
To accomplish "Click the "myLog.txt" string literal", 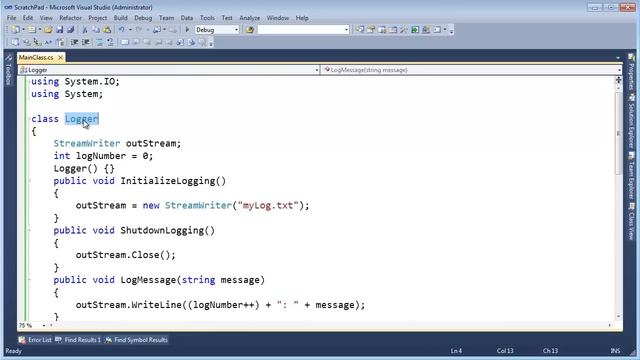I will (x=268, y=205).
